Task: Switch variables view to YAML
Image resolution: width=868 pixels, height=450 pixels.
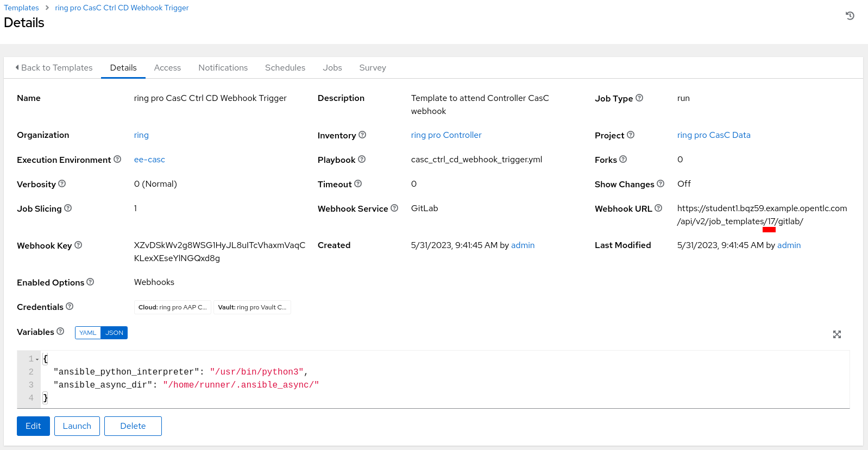Action: [x=87, y=333]
